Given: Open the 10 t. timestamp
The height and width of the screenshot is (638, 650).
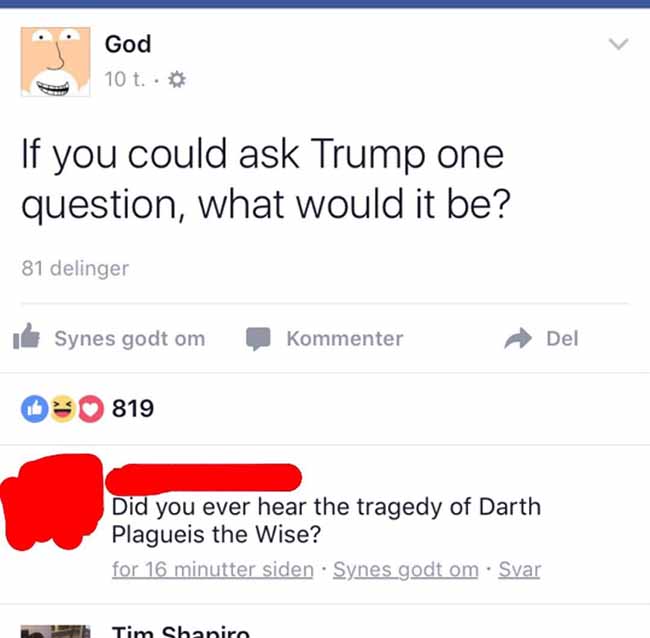Looking at the screenshot, I should (125, 79).
